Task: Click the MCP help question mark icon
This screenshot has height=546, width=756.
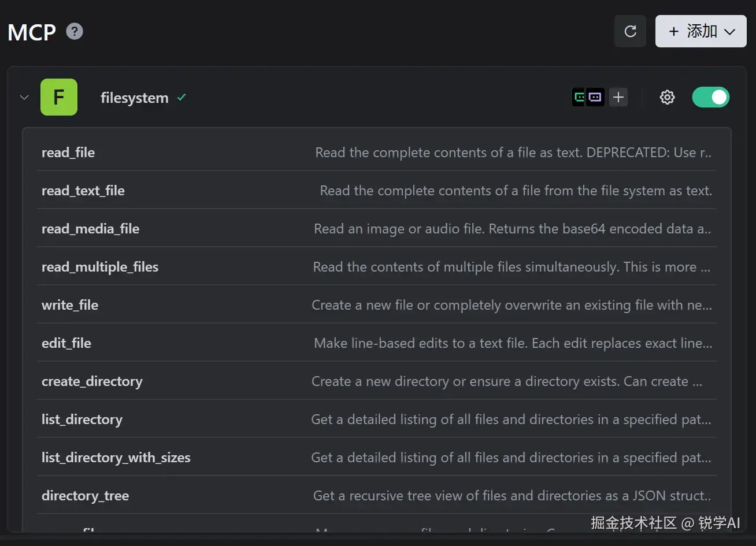Action: (75, 31)
